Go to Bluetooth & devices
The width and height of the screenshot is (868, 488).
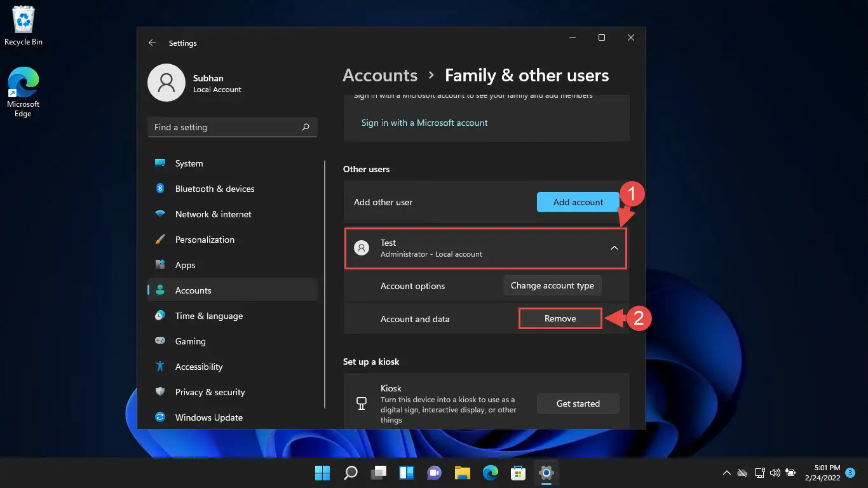(x=233, y=189)
